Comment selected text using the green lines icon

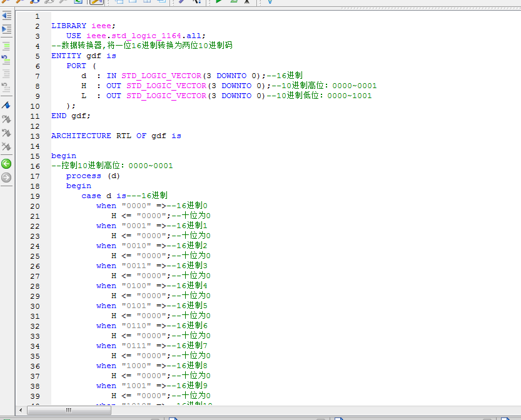pos(6,45)
